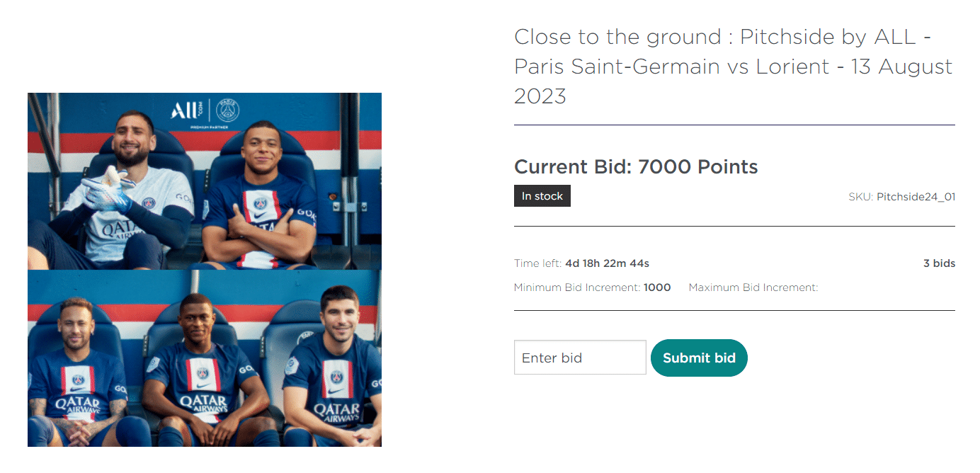Click the Current Bid: 7000 Points heading
980x473 pixels.
[636, 167]
